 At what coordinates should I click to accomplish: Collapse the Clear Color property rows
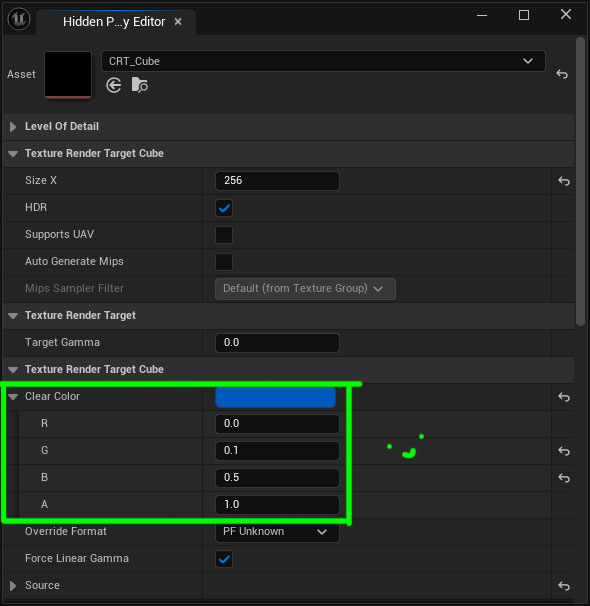[13, 397]
